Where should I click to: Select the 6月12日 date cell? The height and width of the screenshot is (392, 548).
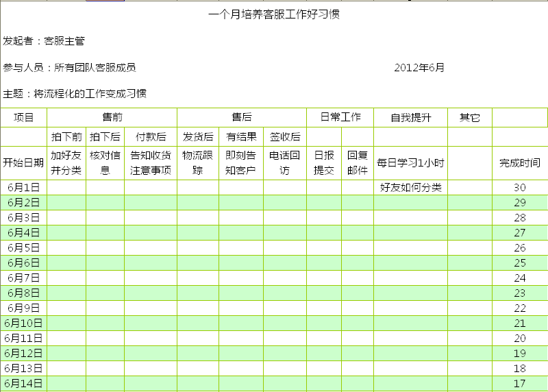[23, 353]
